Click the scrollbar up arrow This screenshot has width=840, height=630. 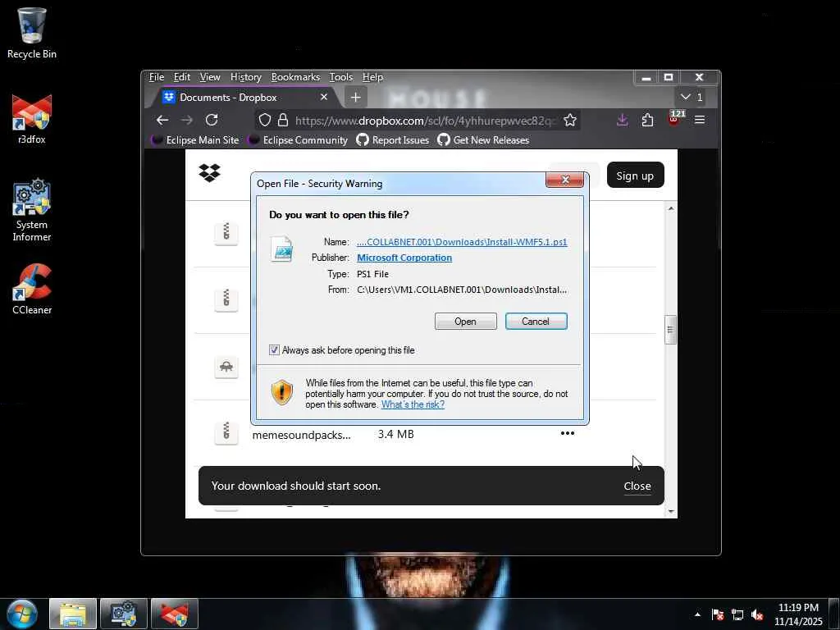click(x=671, y=208)
